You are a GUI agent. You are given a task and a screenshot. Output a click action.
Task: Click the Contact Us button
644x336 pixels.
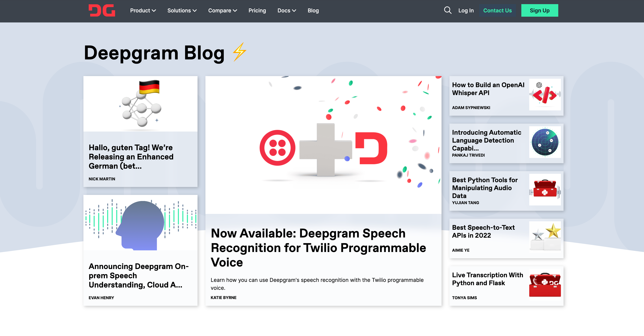point(497,11)
